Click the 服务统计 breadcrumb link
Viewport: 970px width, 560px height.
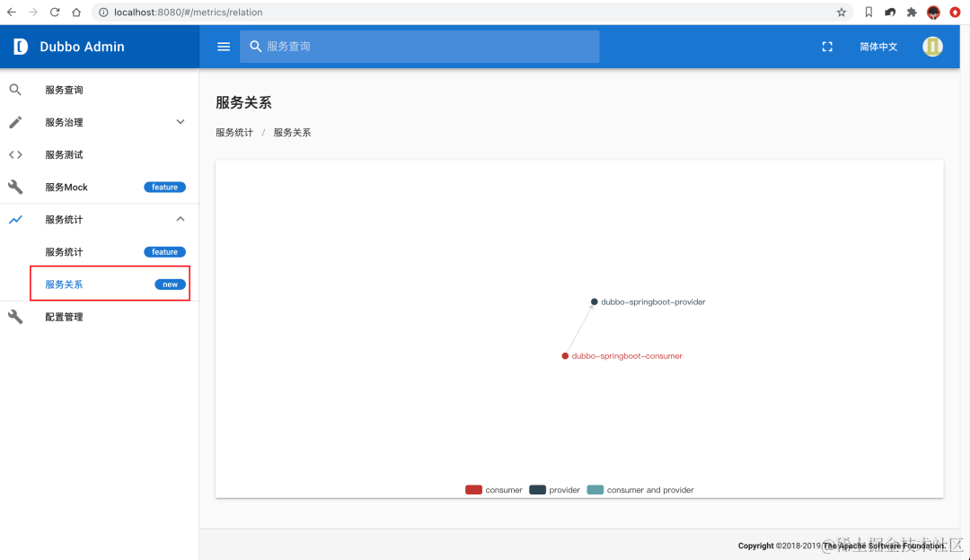click(x=234, y=132)
